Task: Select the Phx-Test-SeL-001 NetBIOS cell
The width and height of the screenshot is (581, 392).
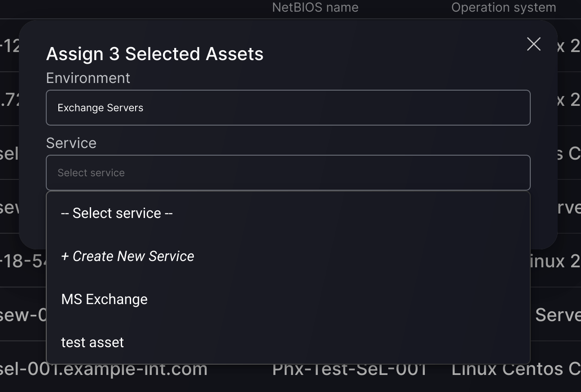Action: [x=349, y=370]
